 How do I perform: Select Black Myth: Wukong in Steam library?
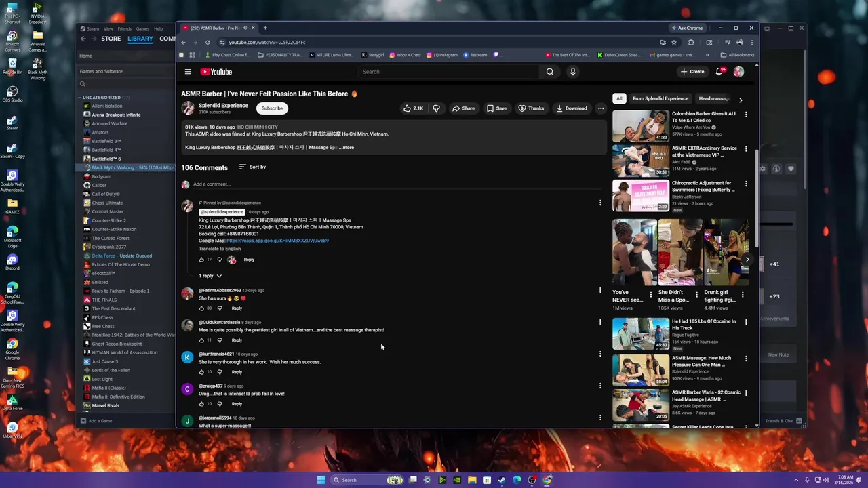click(127, 167)
